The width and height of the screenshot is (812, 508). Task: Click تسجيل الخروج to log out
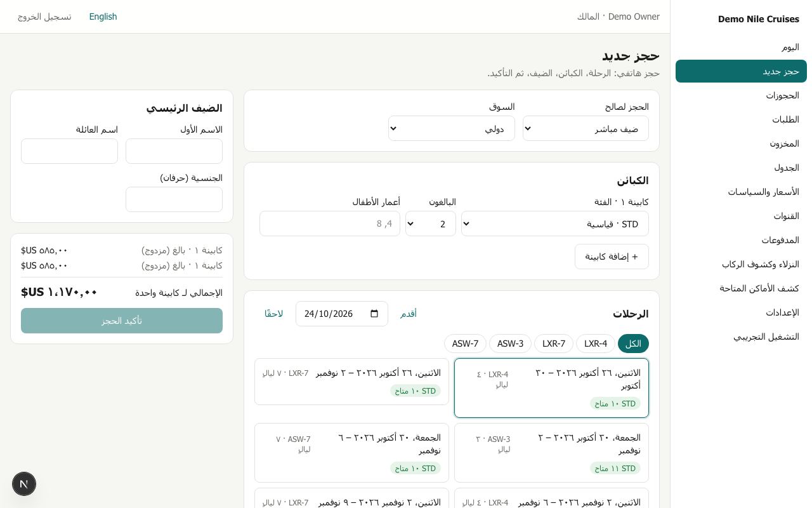[x=44, y=17]
